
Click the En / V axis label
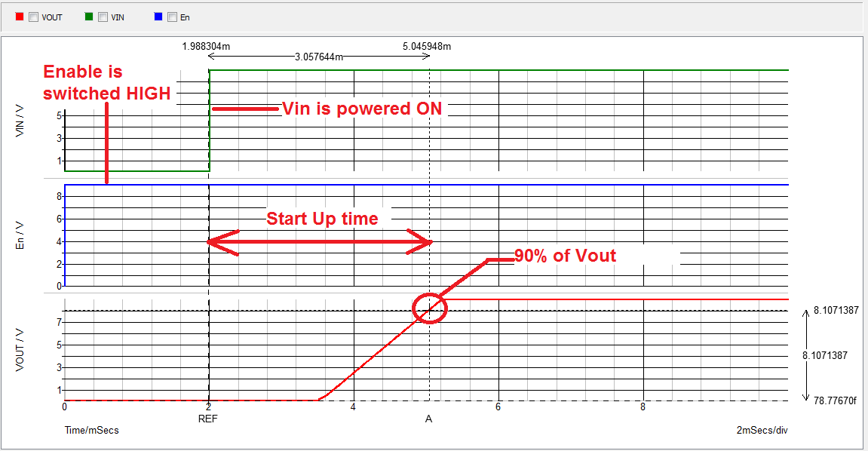(x=20, y=234)
